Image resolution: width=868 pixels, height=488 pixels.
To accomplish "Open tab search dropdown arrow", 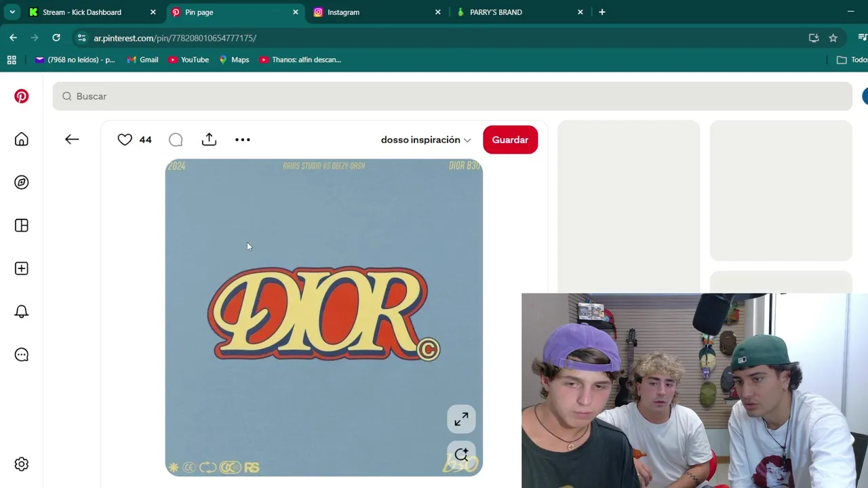I will 12,12.
